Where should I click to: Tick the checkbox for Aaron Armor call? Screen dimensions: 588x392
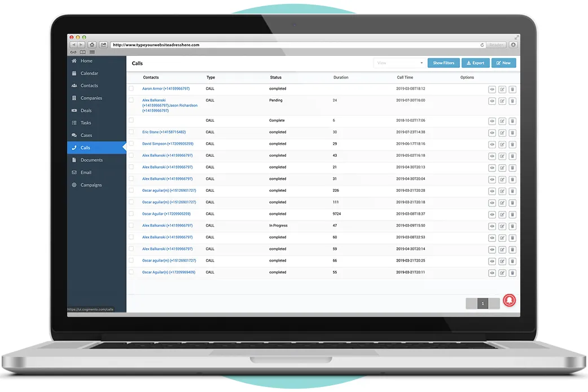click(131, 89)
